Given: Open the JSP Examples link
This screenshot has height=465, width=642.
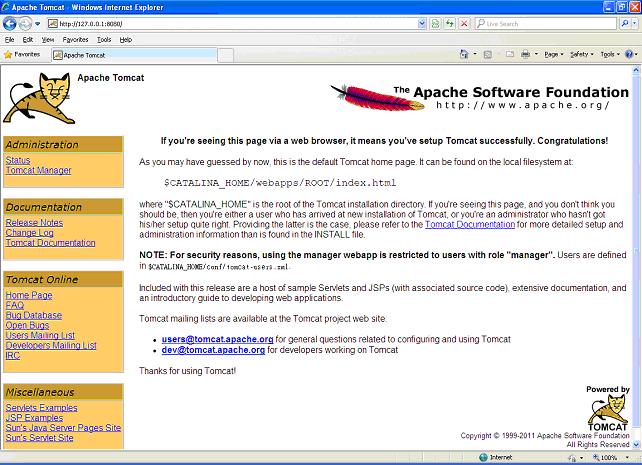Looking at the screenshot, I should click(34, 418).
